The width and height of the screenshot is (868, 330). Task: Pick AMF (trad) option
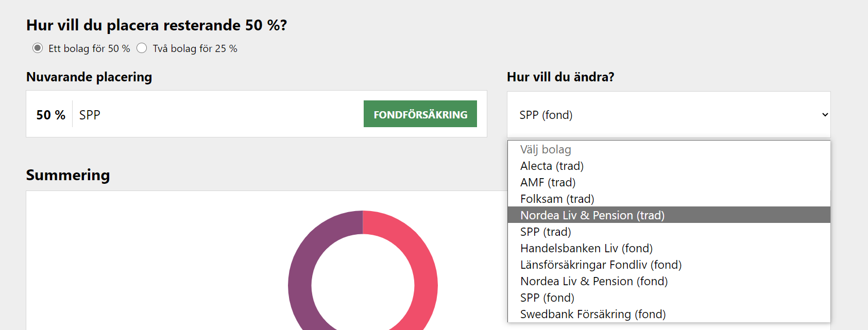click(548, 182)
